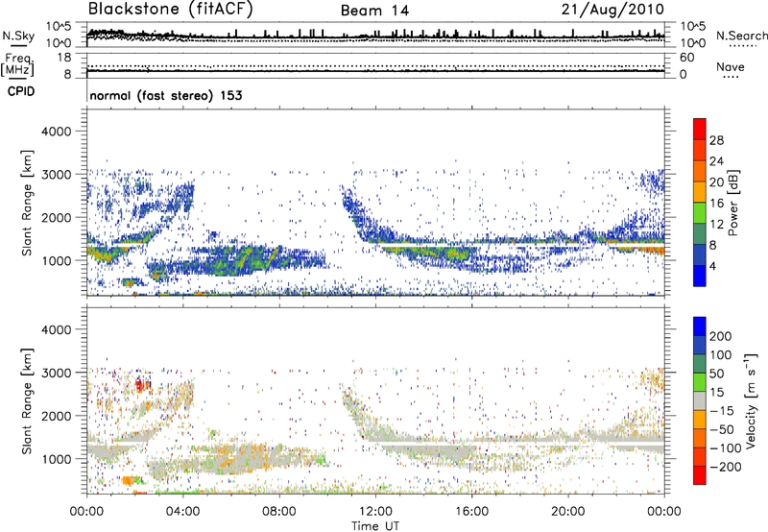Click the Slant Range [km] label of velocity panel

(27, 400)
